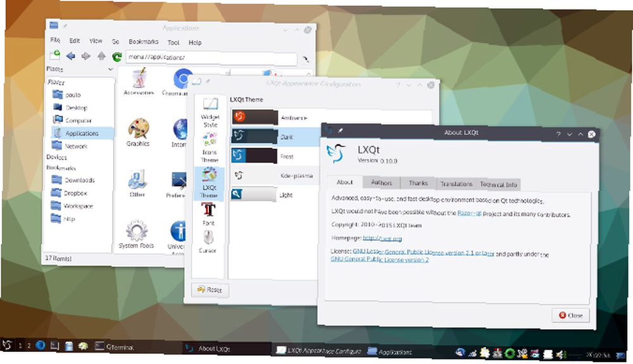The image size is (633, 364).
Task: Open the View menu
Action: (96, 41)
